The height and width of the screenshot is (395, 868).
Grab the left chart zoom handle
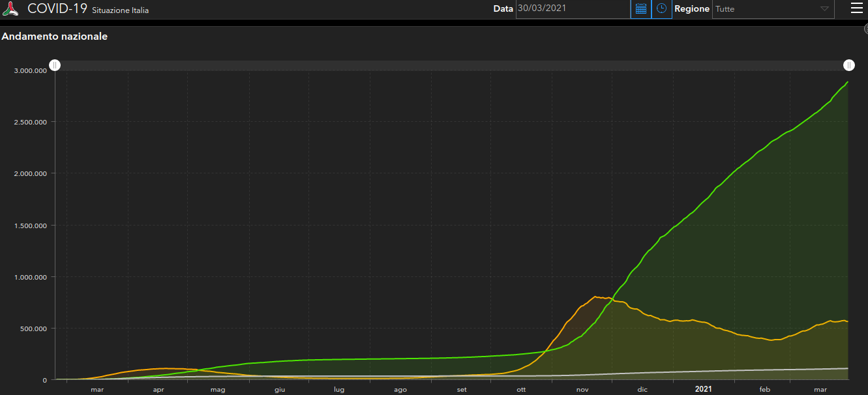(55, 65)
